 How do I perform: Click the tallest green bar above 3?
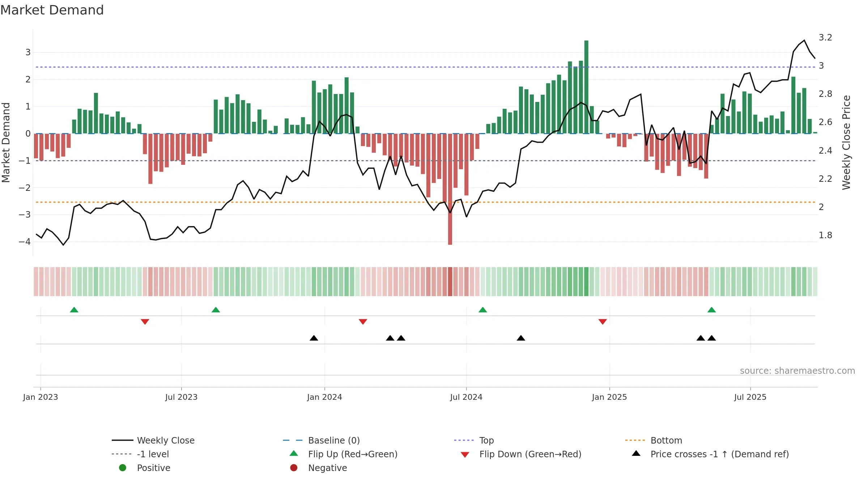[x=586, y=87]
